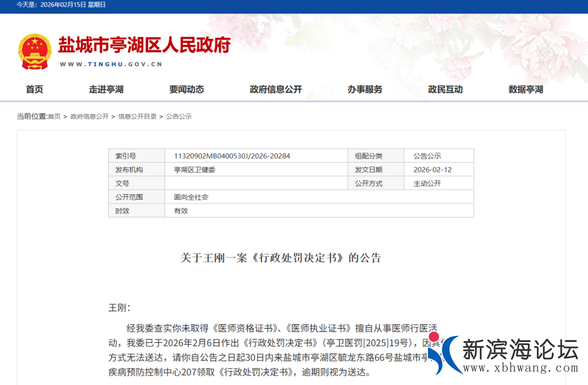Go to 走进亭湖 section
Viewport: 588px width, 385px height.
(x=106, y=89)
